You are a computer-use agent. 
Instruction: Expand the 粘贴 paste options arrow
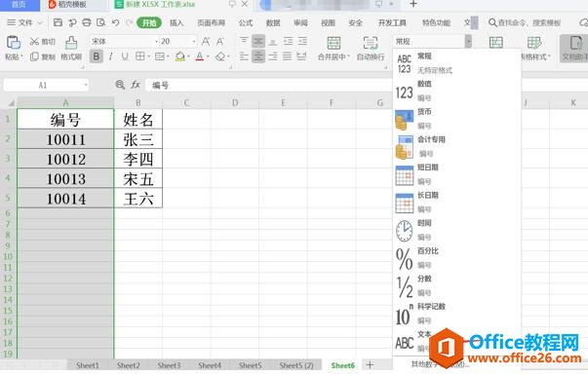[x=21, y=56]
